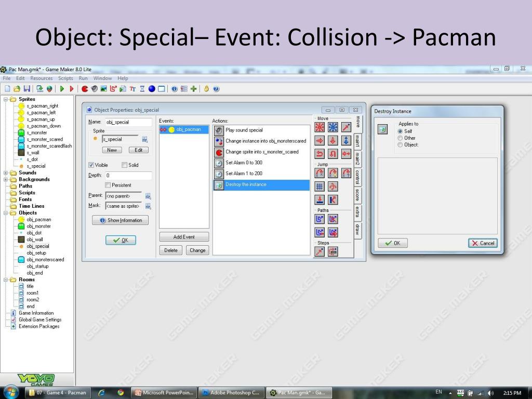Screen dimensions: 532x399
Task: Open the File menu
Action: pyautogui.click(x=6, y=78)
